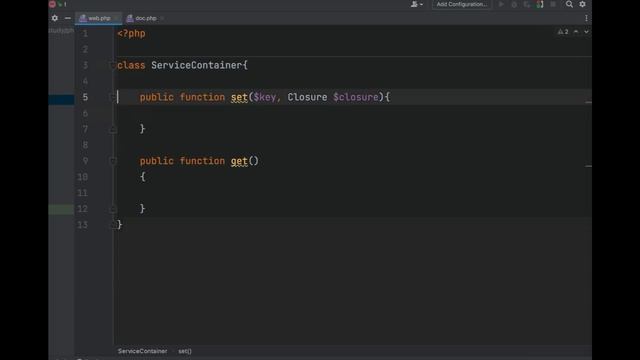Image resolution: width=640 pixels, height=360 pixels.
Task: Click the listen for debug connections icon
Action: 540,4
